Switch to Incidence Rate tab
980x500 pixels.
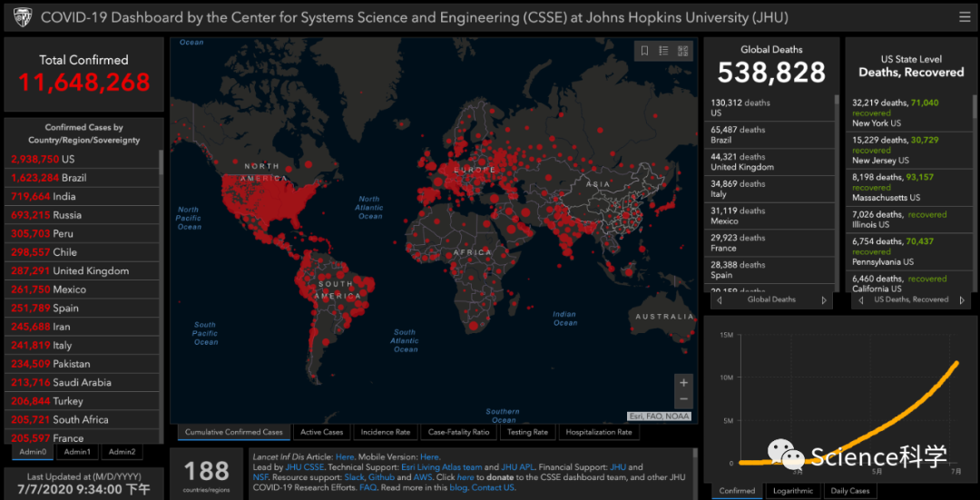click(x=386, y=432)
